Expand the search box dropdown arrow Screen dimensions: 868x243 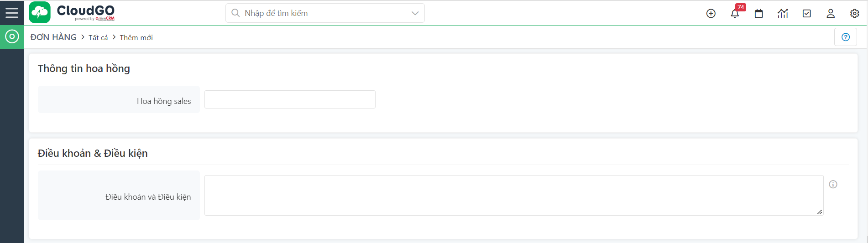[415, 13]
